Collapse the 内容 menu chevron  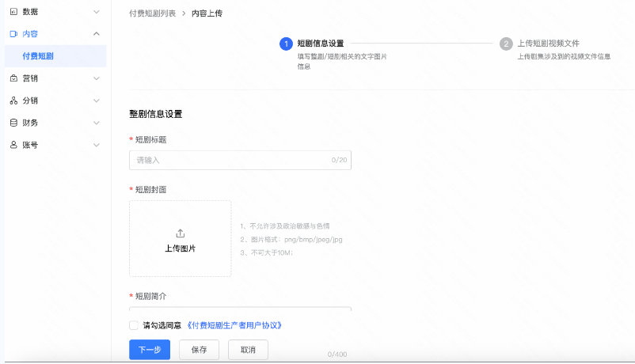click(97, 34)
